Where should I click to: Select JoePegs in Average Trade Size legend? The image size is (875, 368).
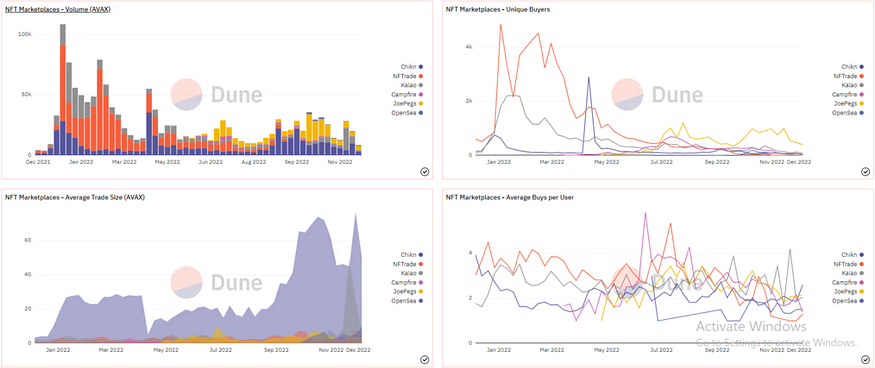click(408, 291)
